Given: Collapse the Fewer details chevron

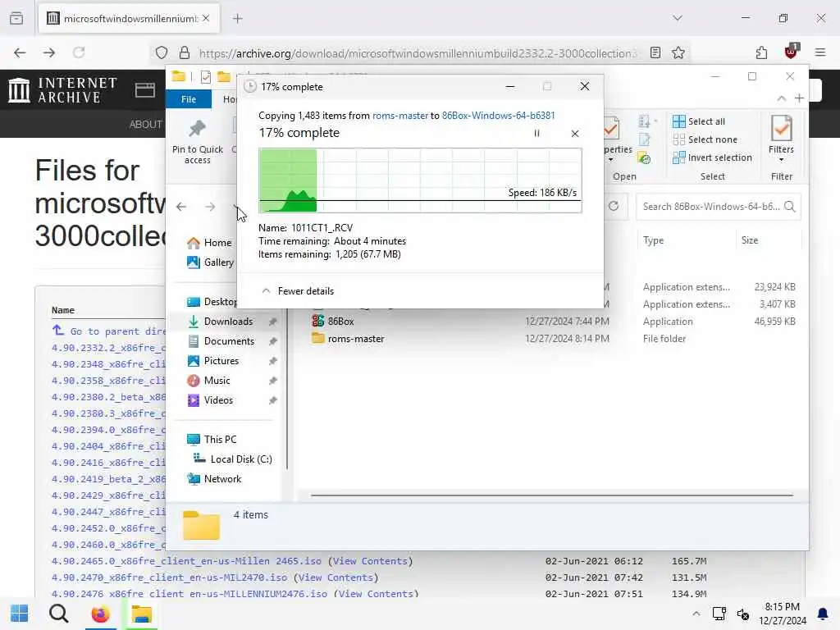Looking at the screenshot, I should (266, 291).
